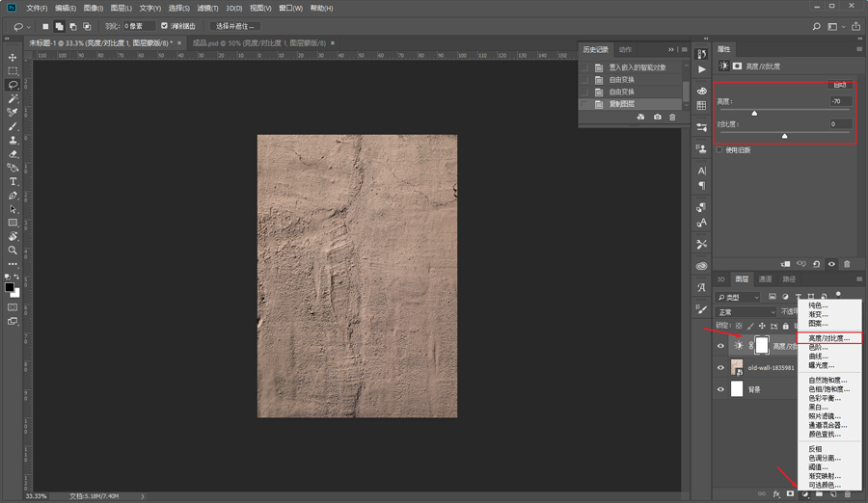Select the Move tool in the toolbar
The width and height of the screenshot is (868, 503).
click(x=13, y=58)
